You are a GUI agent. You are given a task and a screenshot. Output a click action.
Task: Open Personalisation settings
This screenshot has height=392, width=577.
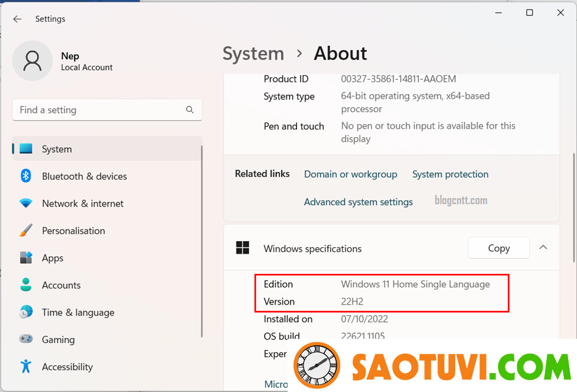tap(107, 230)
